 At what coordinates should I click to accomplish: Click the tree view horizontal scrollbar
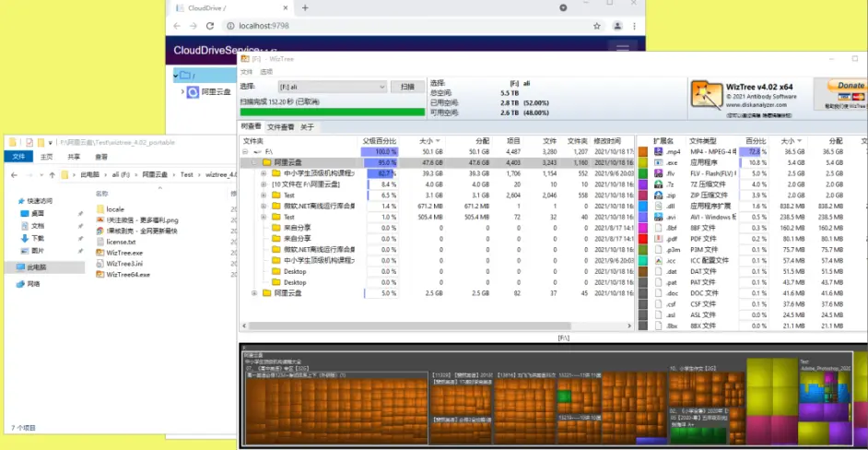(x=410, y=326)
